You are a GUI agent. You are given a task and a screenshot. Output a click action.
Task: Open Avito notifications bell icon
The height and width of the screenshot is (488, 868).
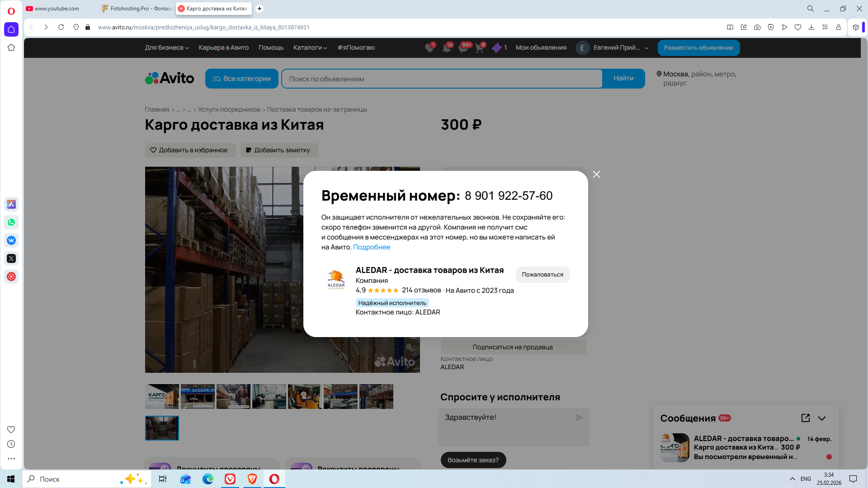coord(447,48)
